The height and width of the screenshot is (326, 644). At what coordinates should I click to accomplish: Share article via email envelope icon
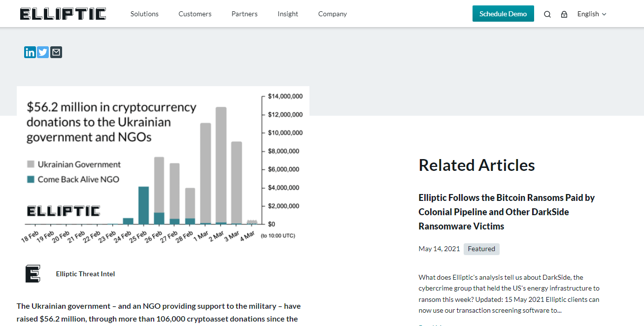pyautogui.click(x=56, y=52)
